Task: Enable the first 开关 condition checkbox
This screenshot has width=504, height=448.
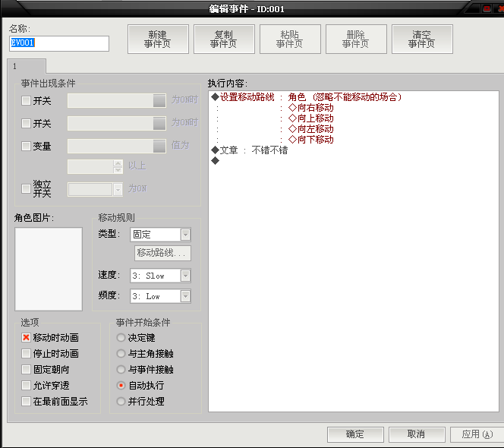Action: coord(26,101)
